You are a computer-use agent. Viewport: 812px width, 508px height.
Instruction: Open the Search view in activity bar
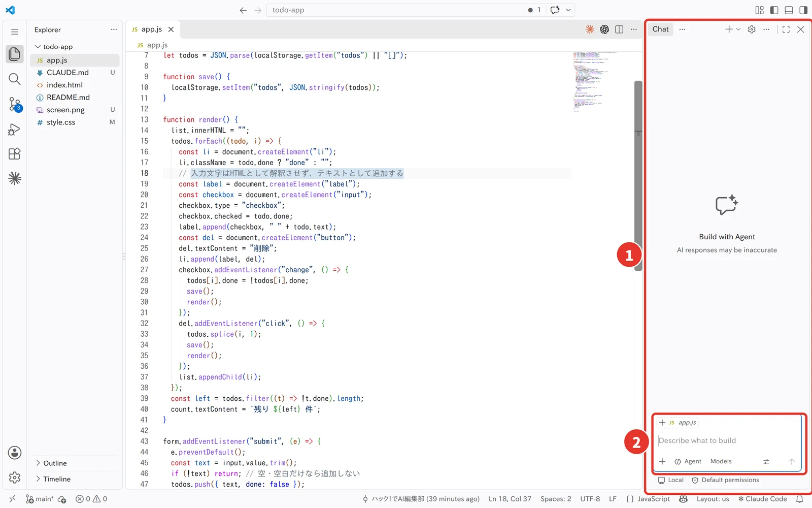pyautogui.click(x=15, y=79)
